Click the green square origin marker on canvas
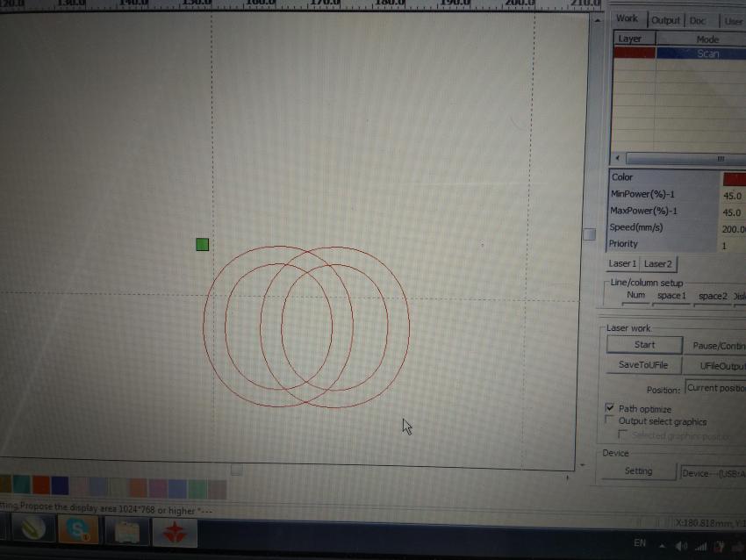Screen dimensions: 746x560 point(203,244)
